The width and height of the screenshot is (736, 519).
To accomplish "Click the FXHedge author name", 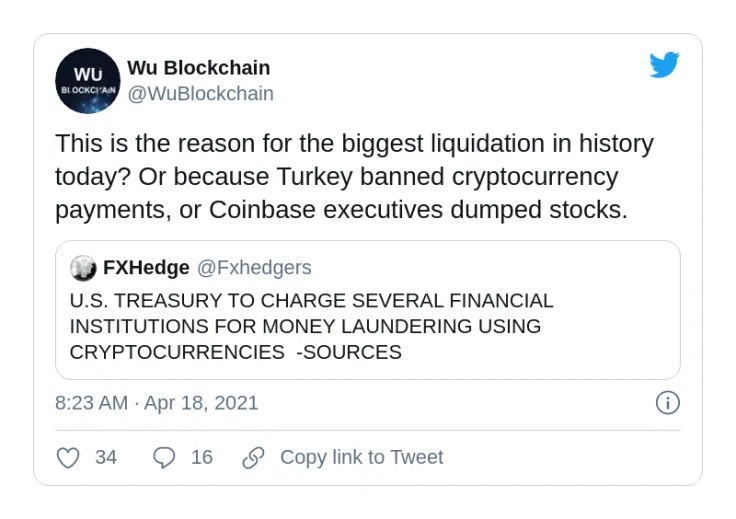I will 146,268.
